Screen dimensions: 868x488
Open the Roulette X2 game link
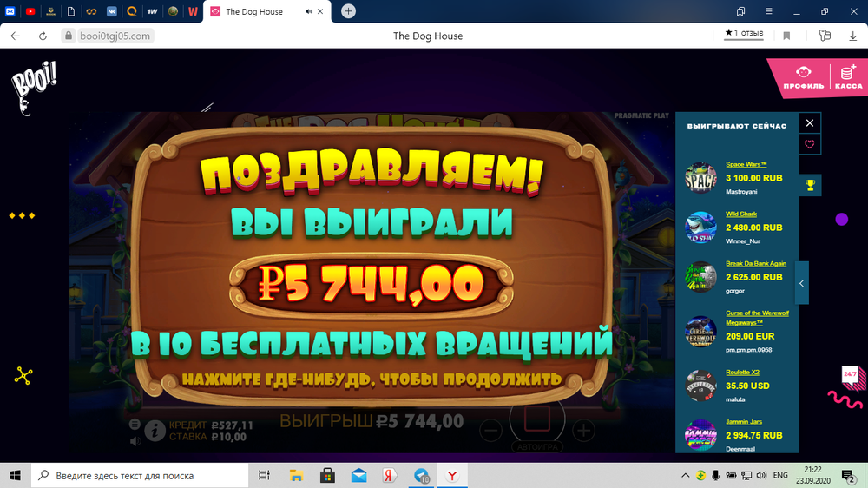point(742,373)
